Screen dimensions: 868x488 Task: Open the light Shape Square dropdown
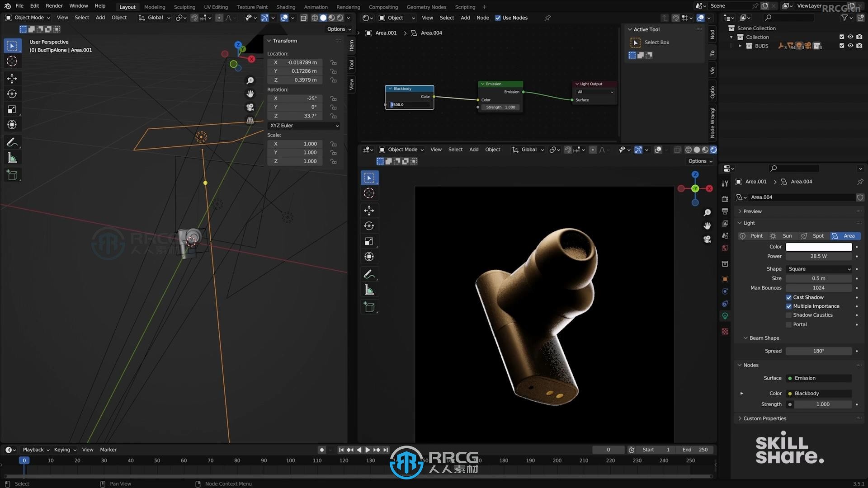[x=819, y=269]
